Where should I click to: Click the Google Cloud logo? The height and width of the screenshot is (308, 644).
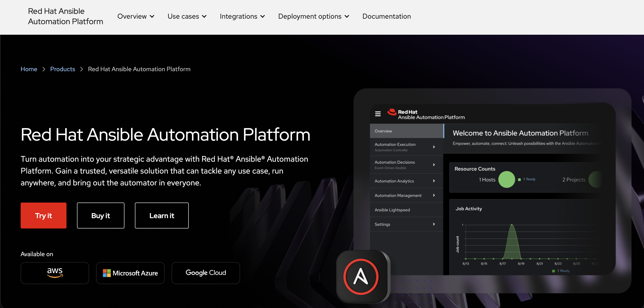tap(206, 273)
